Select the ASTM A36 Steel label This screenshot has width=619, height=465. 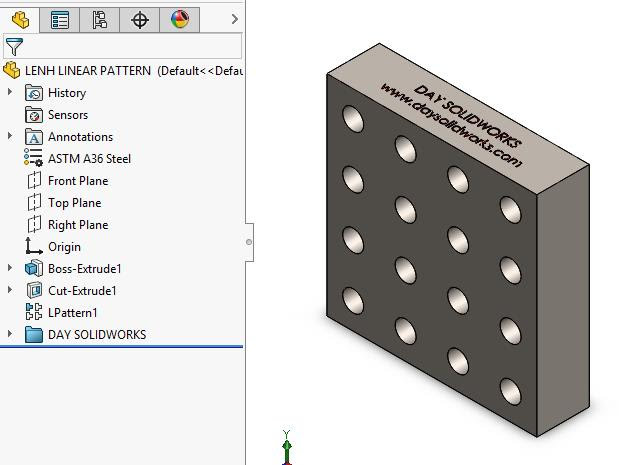point(89,159)
